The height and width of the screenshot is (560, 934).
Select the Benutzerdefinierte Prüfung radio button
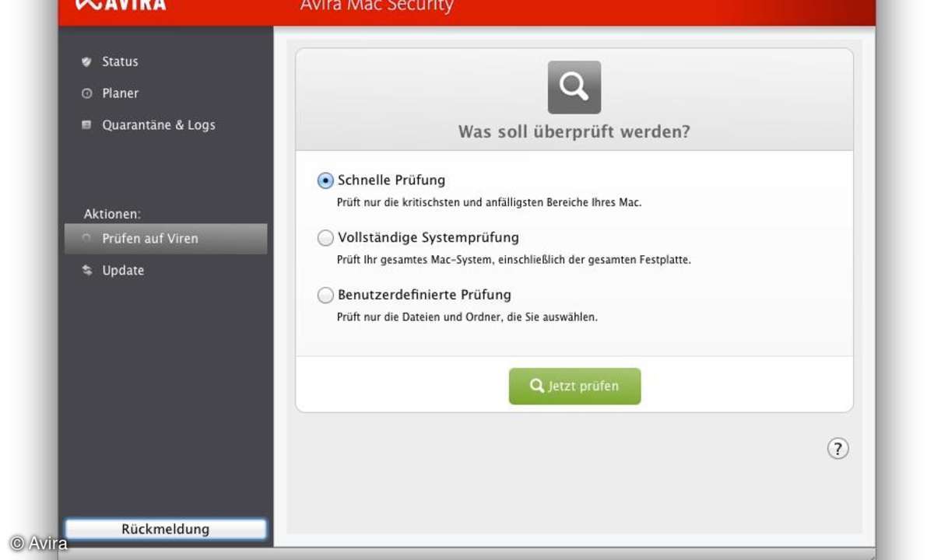(x=325, y=296)
